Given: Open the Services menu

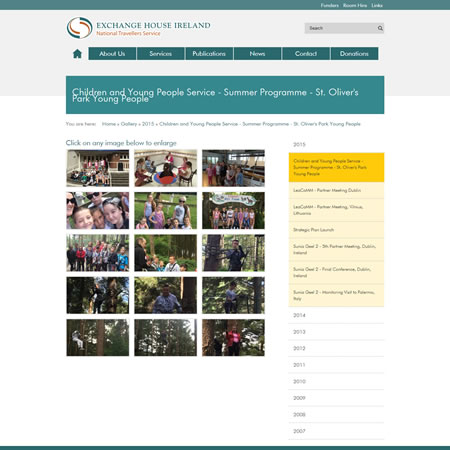Looking at the screenshot, I should pyautogui.click(x=161, y=54).
